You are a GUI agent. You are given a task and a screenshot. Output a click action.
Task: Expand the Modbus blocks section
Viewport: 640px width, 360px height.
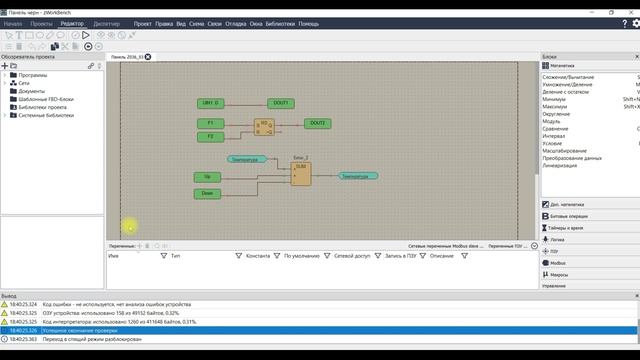point(590,263)
